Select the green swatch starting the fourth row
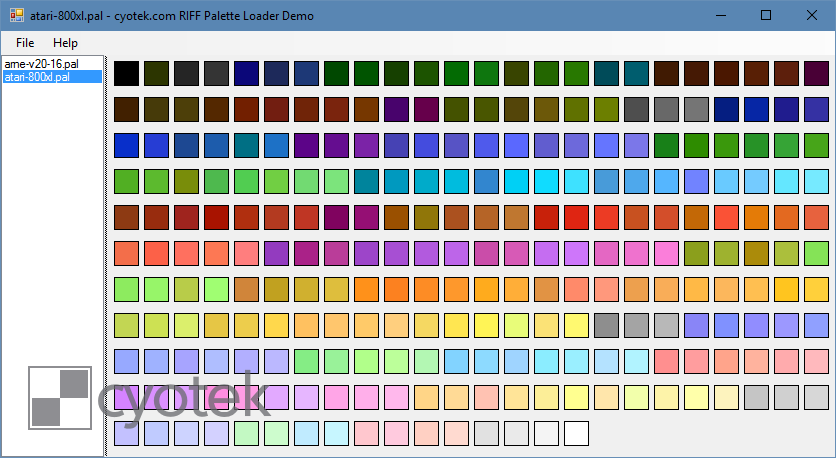The width and height of the screenshot is (836, 458). [x=126, y=181]
